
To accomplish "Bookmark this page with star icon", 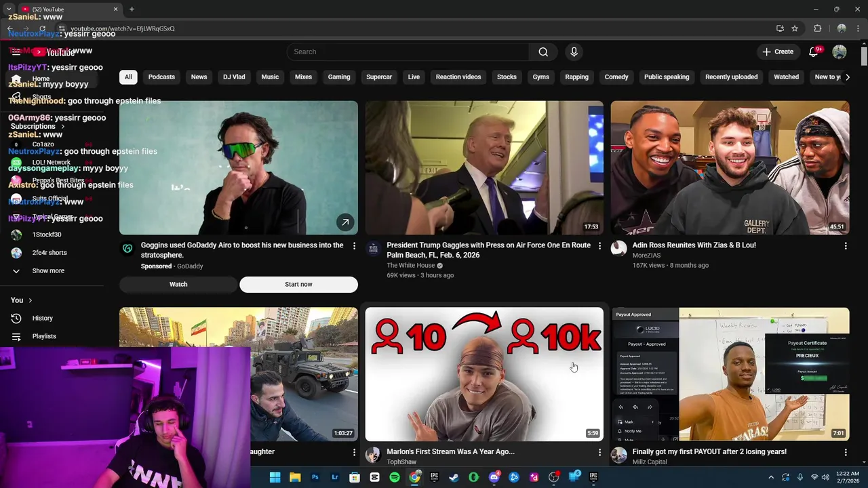I will [795, 28].
